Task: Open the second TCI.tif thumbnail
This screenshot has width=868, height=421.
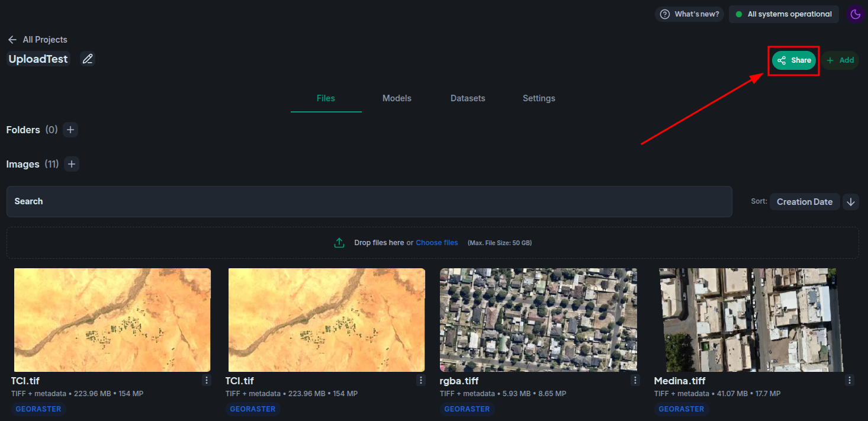Action: [327, 320]
